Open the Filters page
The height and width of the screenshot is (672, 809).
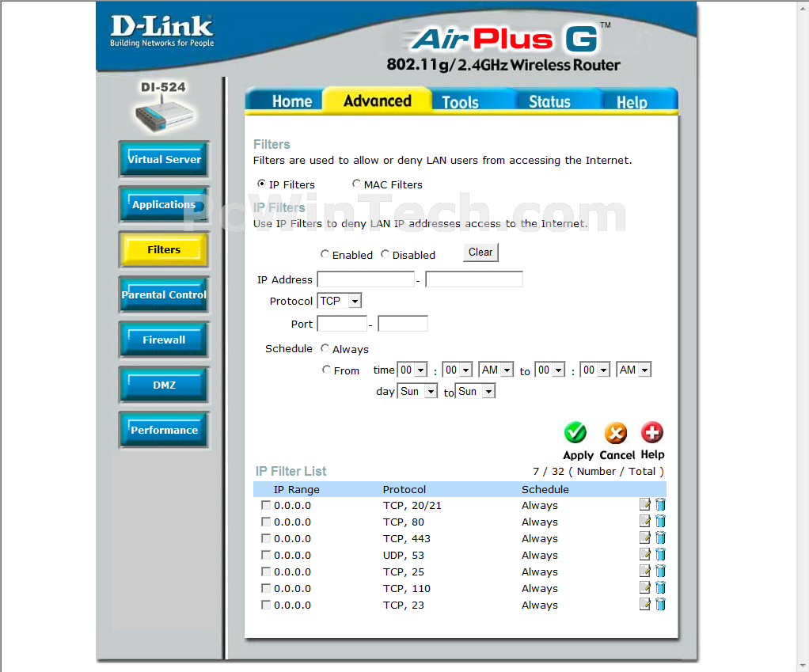pos(164,249)
